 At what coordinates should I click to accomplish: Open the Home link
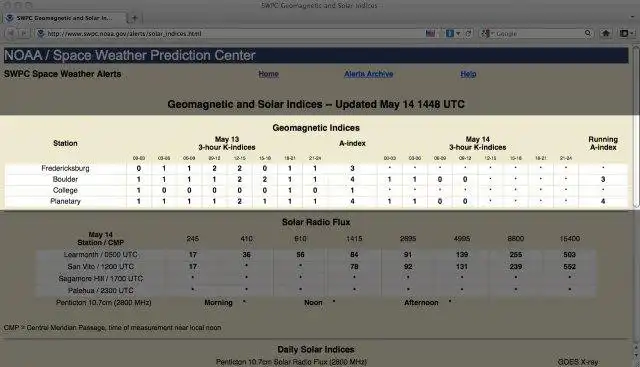coord(268,74)
